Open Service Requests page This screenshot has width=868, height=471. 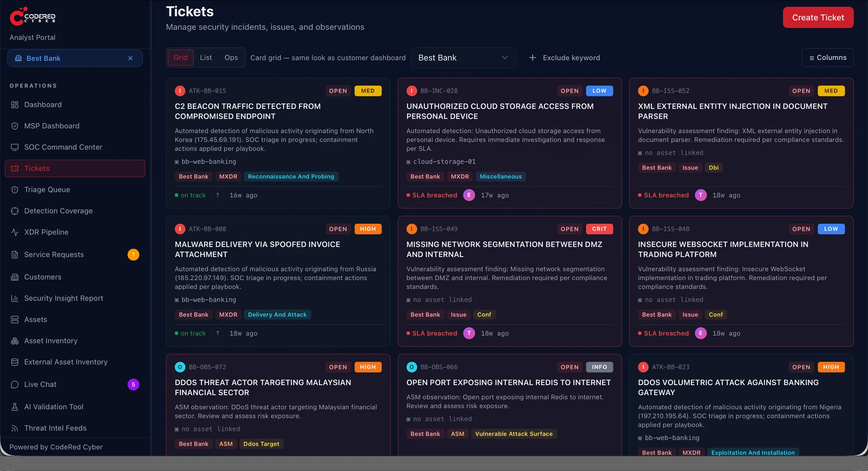75,255
